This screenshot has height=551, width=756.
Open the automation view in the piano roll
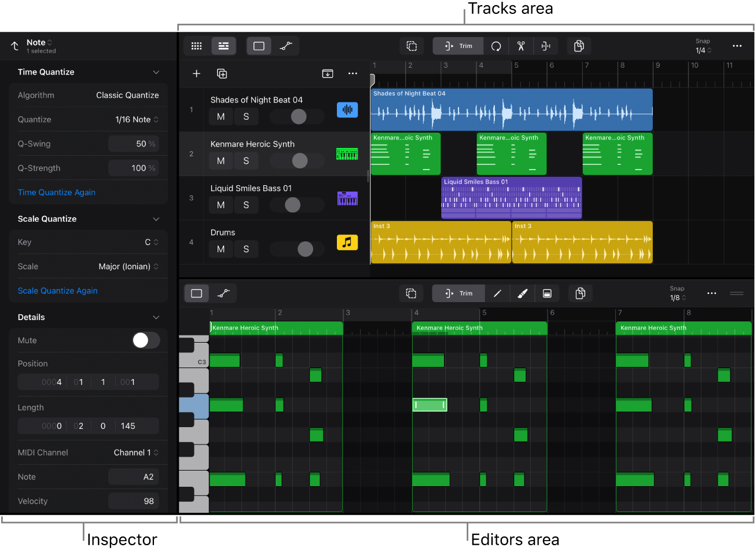pyautogui.click(x=223, y=293)
